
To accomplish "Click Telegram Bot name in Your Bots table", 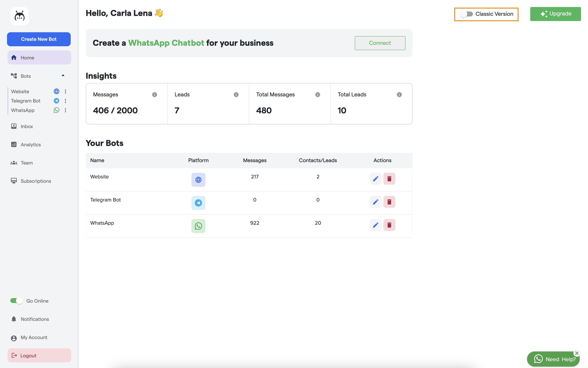I will coord(106,200).
